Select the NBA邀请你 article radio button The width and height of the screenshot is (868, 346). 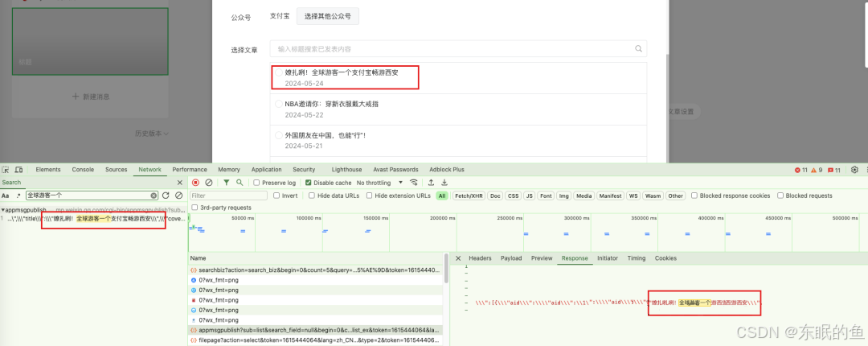(278, 104)
